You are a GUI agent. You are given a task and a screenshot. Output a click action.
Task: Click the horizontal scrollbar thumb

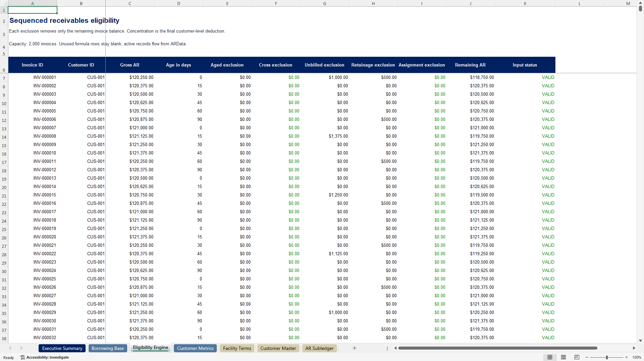pos(498,348)
